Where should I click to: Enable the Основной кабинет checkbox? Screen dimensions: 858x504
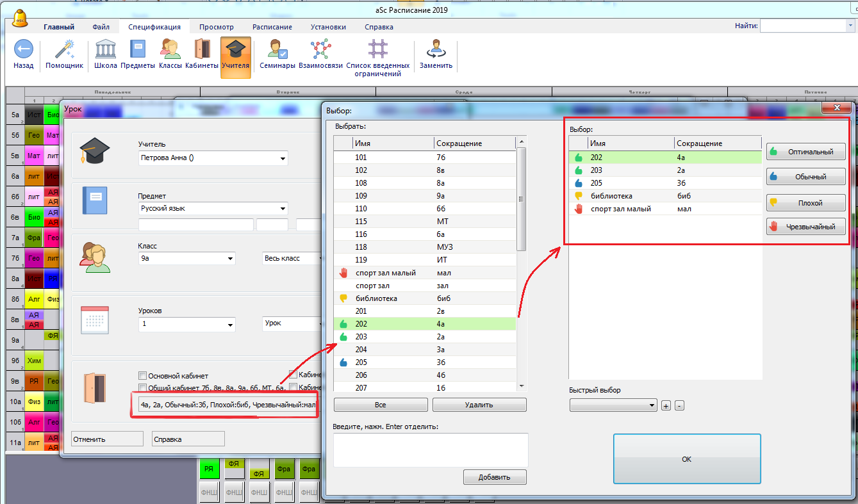pos(143,376)
